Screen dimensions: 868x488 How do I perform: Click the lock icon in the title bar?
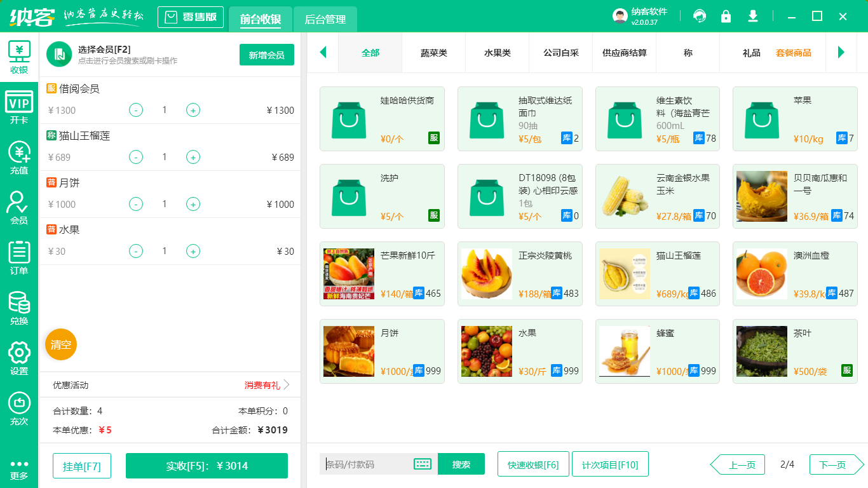pyautogui.click(x=726, y=16)
